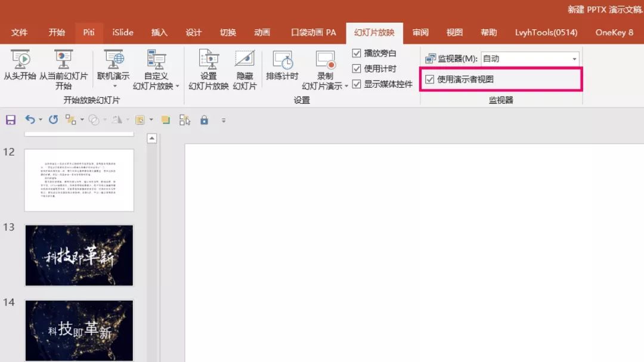This screenshot has height=362, width=644.
Task: Open the Undo history dropdown arrow
Action: [x=41, y=120]
